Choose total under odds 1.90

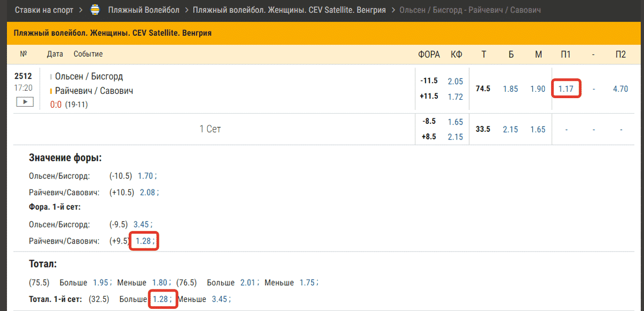538,89
